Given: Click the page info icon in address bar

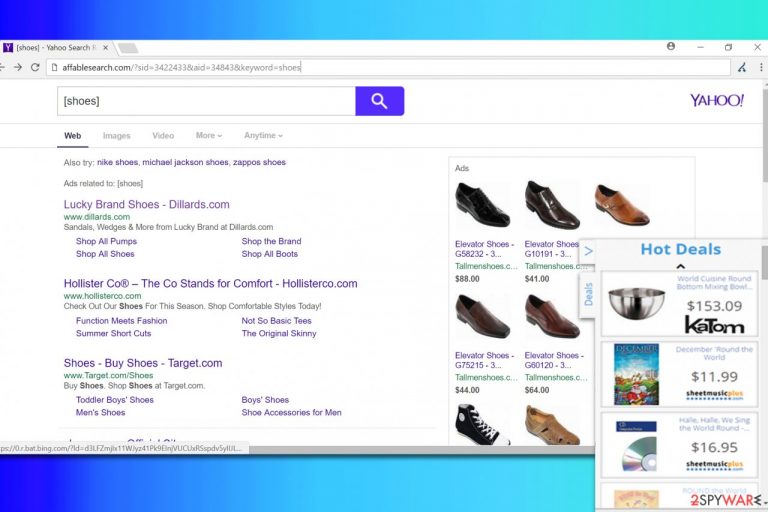Looking at the screenshot, I should pos(54,68).
